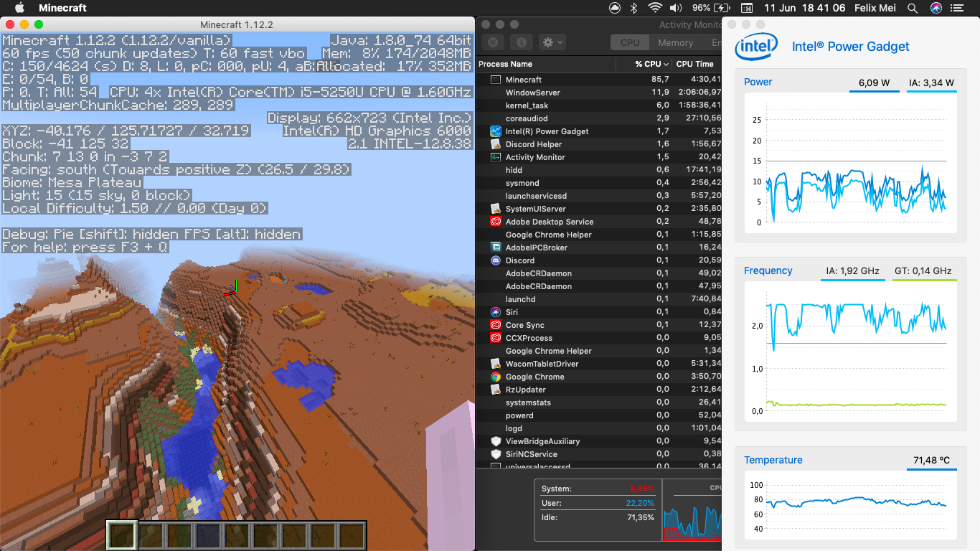Image resolution: width=980 pixels, height=551 pixels.
Task: Sort by the Process Name column header
Action: [x=545, y=64]
